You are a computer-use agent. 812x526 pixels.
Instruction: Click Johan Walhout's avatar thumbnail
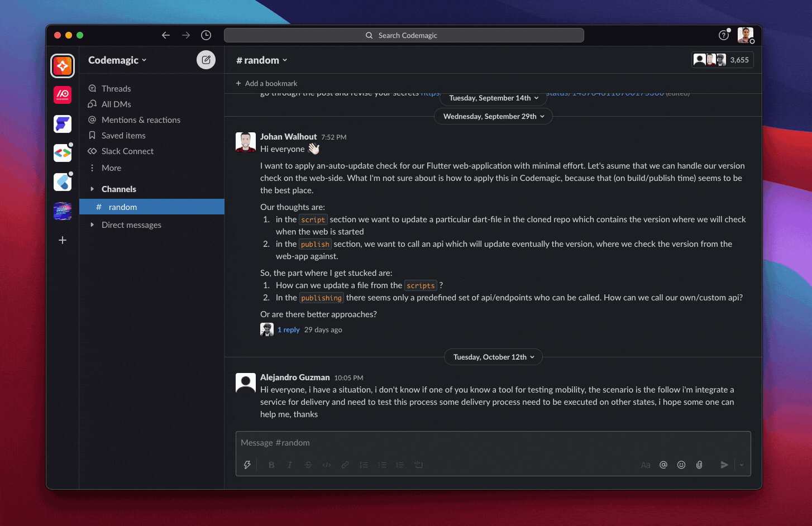(x=246, y=142)
